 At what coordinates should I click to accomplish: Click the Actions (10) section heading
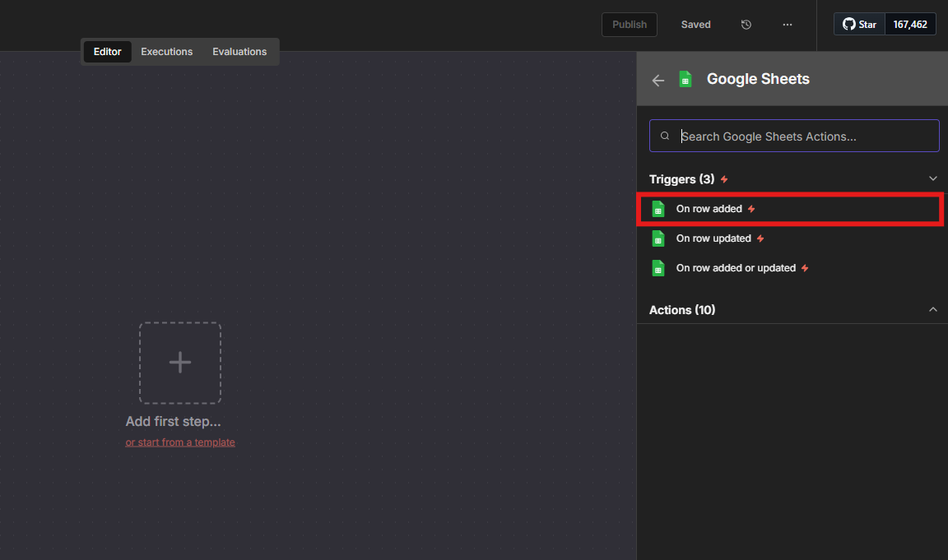(682, 310)
